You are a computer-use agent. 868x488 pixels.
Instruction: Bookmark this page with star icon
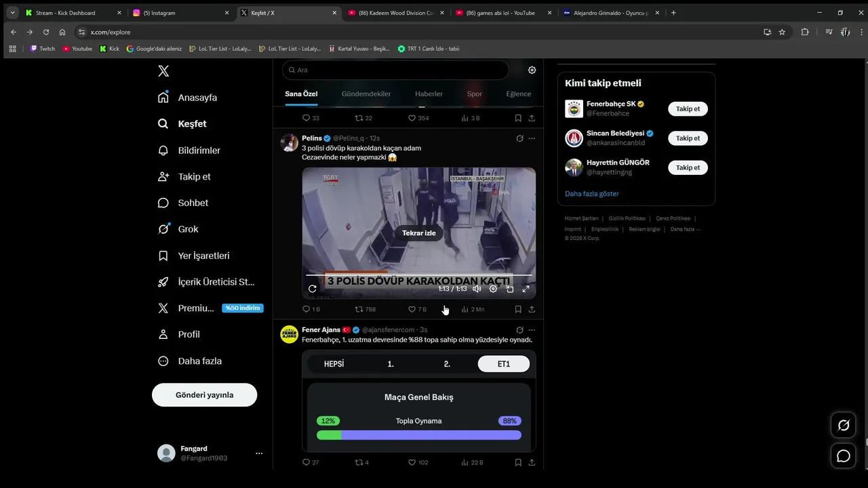point(782,32)
